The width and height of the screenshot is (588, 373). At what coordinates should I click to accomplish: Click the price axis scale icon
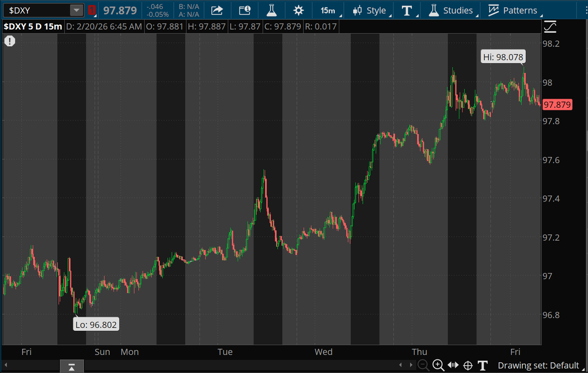550,26
